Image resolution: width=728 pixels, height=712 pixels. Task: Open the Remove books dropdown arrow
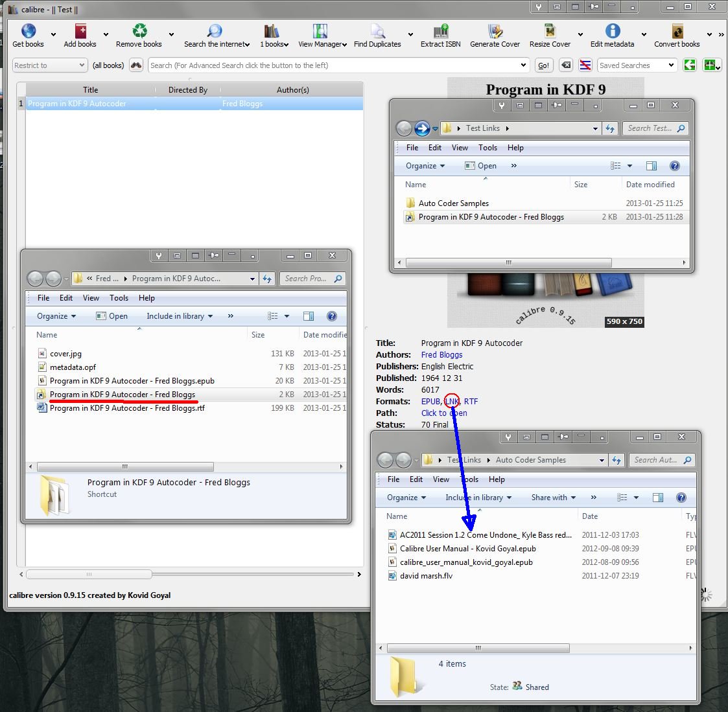171,34
